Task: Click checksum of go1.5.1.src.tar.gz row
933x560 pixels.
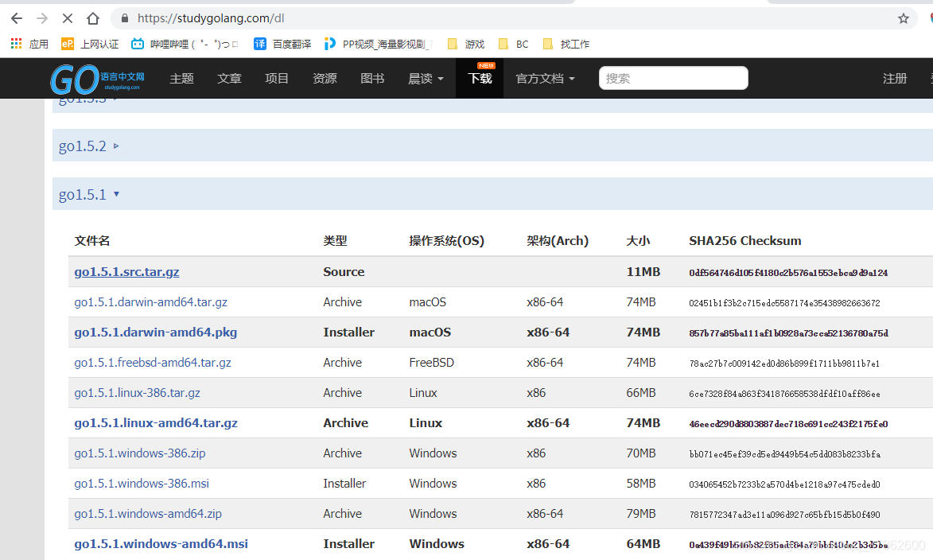Action: 788,273
